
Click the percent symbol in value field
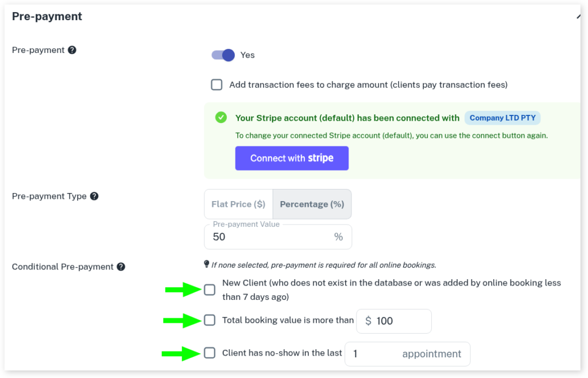[338, 237]
